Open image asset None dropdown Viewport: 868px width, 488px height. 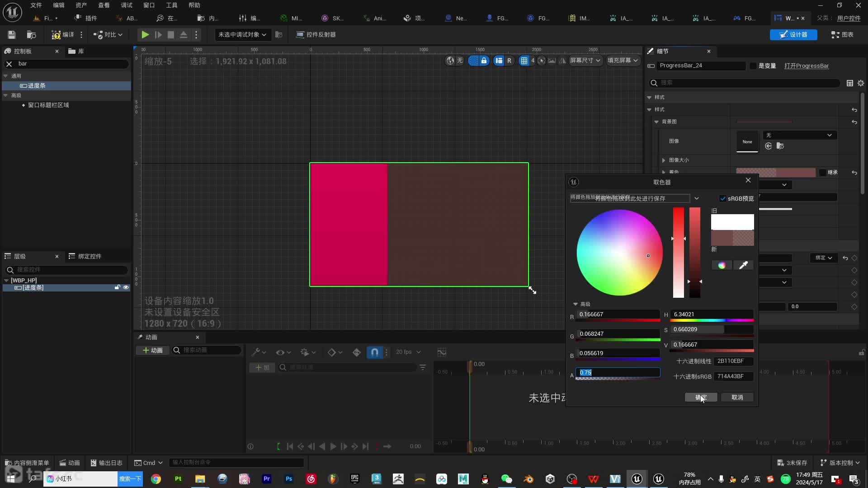click(800, 135)
